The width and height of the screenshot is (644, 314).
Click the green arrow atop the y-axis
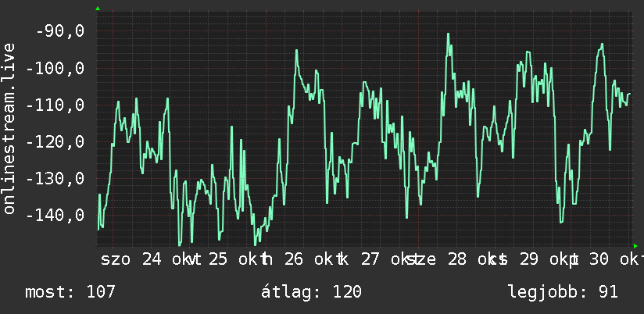tap(98, 9)
